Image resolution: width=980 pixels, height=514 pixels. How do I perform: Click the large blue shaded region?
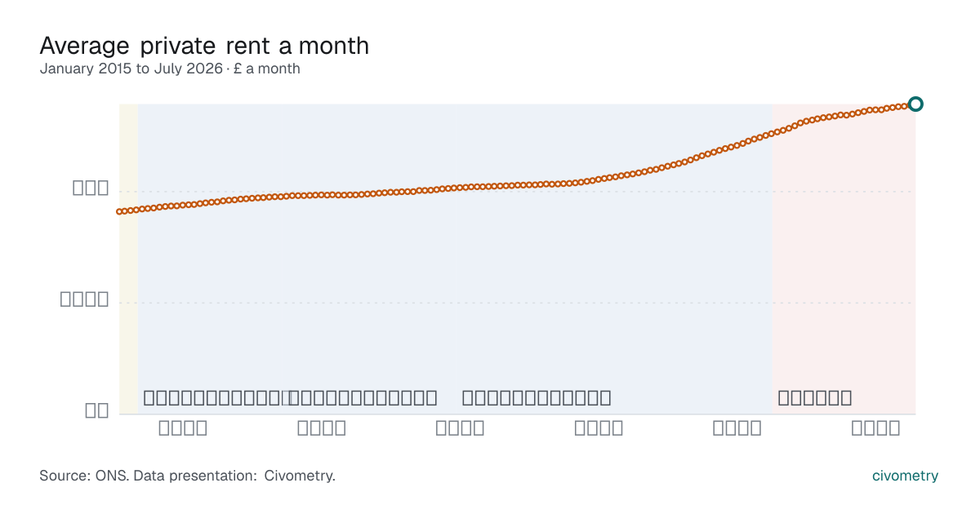pyautogui.click(x=455, y=259)
